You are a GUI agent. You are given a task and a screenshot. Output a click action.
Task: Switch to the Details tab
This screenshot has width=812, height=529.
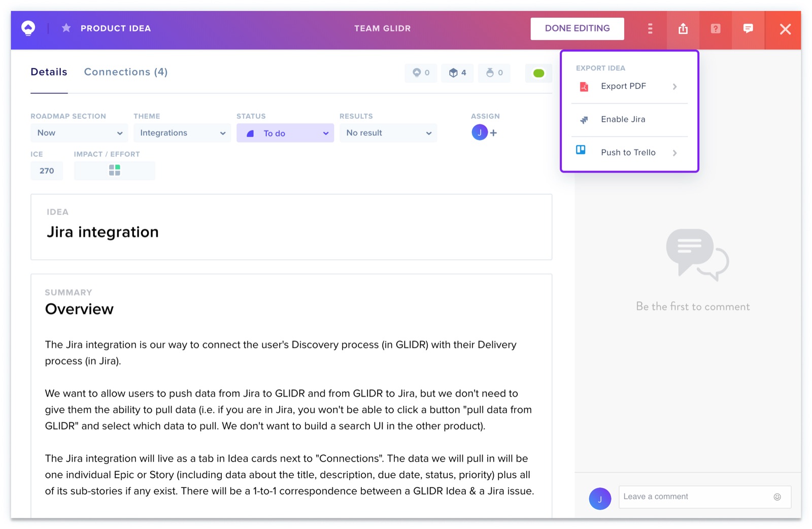point(49,72)
